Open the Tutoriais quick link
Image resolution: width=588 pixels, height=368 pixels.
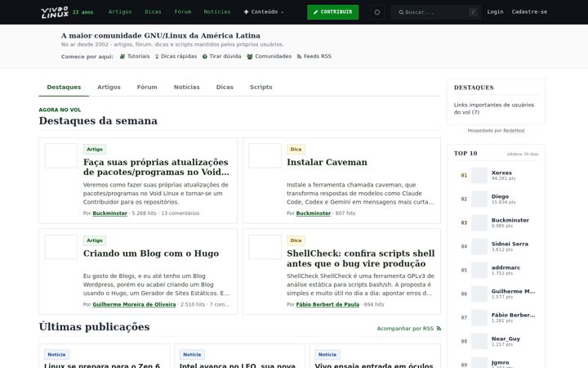click(x=135, y=56)
